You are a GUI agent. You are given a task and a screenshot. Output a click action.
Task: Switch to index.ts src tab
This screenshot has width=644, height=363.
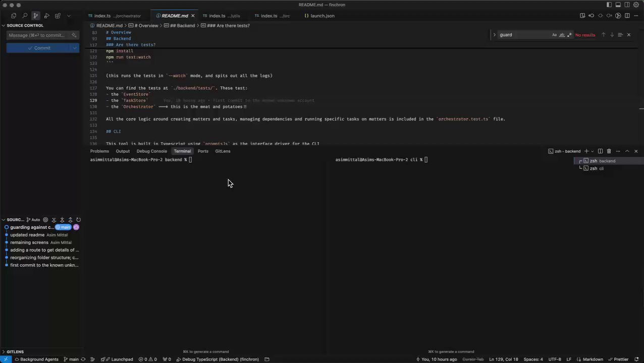point(275,16)
